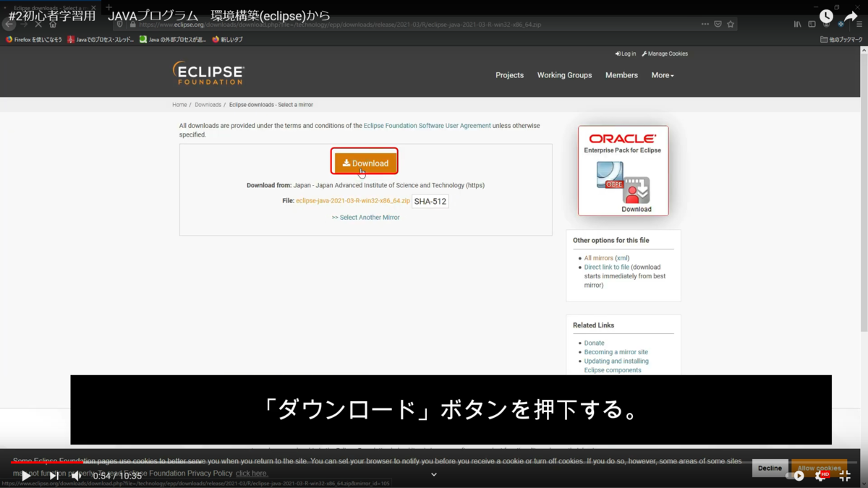Expand the More dropdown menu
Viewport: 868px width, 488px height.
tap(663, 75)
